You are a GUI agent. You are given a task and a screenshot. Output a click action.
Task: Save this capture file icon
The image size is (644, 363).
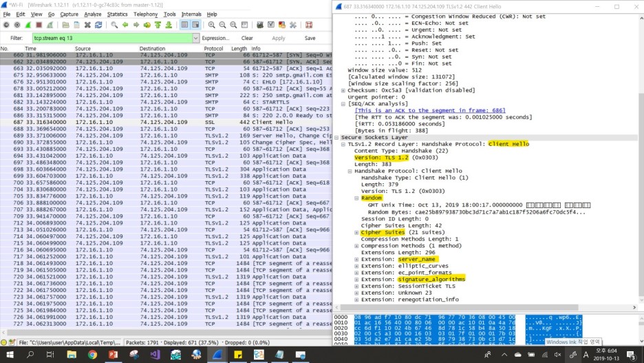tap(77, 25)
